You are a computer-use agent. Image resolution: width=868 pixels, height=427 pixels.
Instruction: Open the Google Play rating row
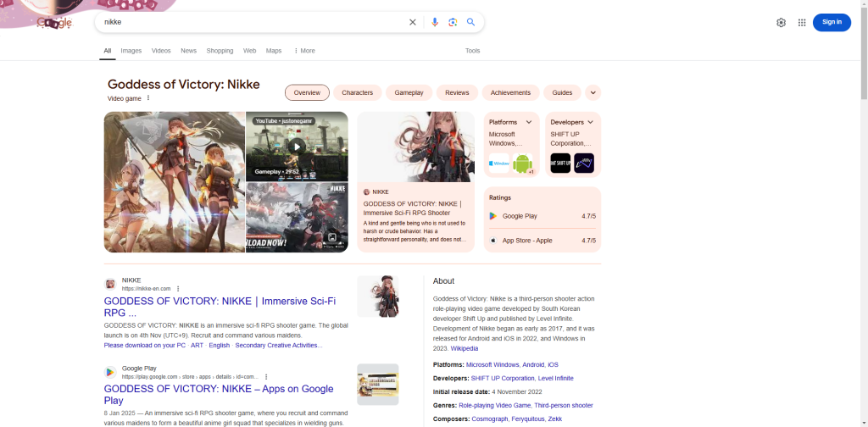point(542,216)
